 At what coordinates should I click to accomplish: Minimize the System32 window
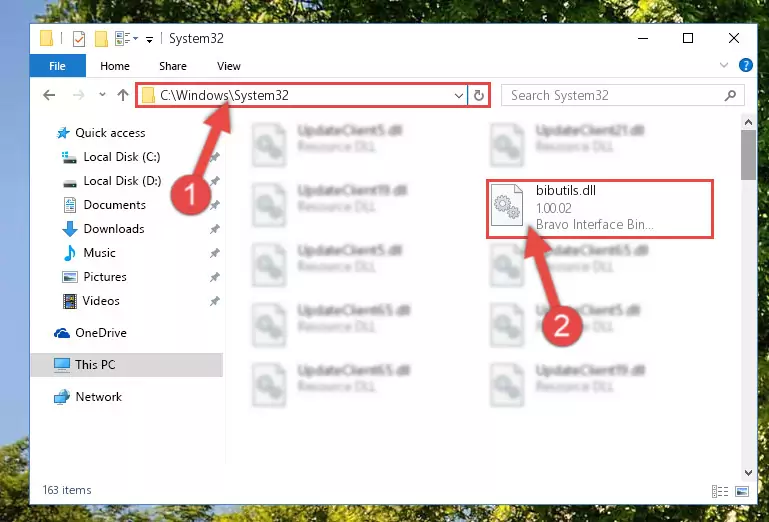(643, 38)
